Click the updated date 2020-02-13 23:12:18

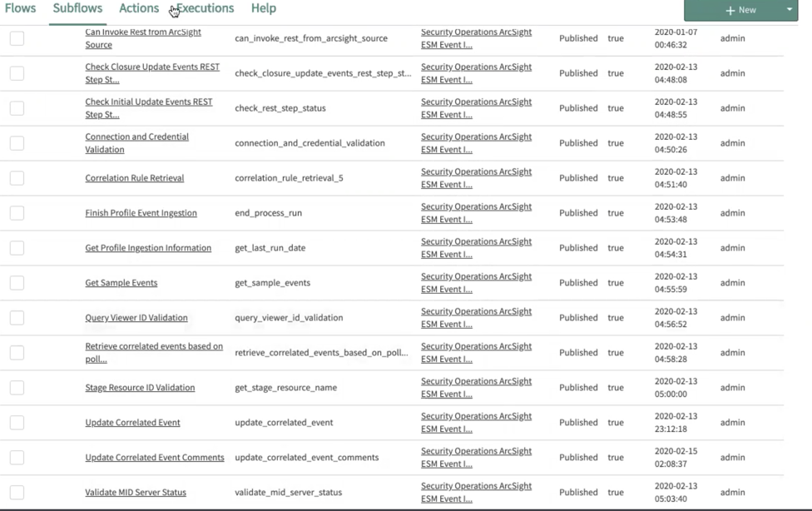[x=676, y=423]
